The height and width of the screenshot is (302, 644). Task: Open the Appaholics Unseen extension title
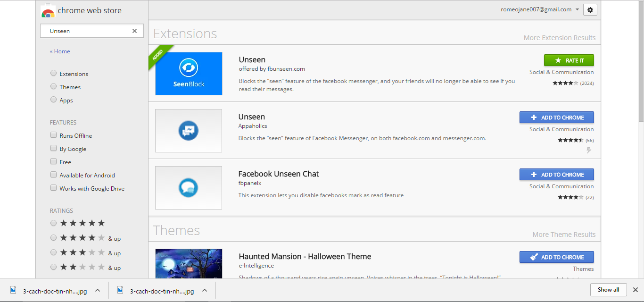252,117
